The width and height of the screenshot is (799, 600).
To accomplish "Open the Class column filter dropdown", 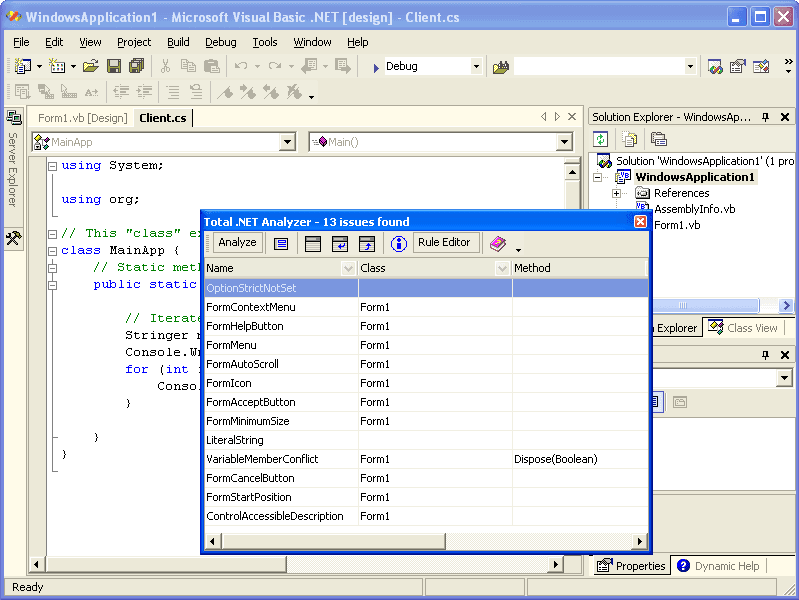I will pos(502,268).
